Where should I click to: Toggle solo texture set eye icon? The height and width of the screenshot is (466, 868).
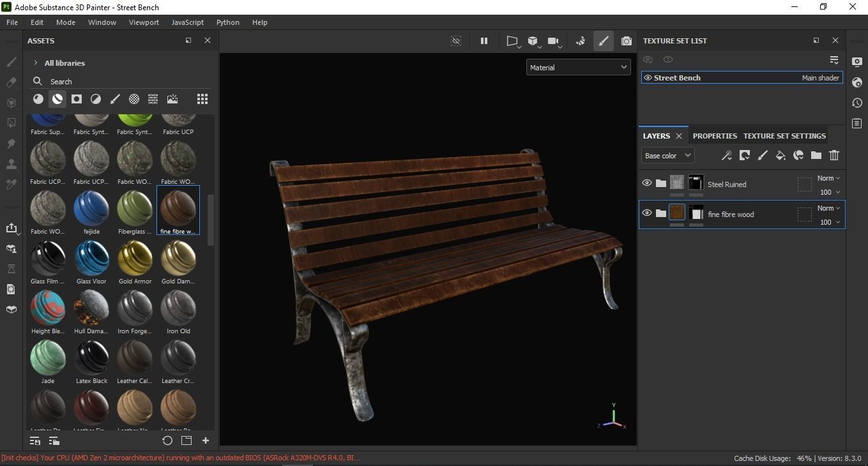(668, 59)
